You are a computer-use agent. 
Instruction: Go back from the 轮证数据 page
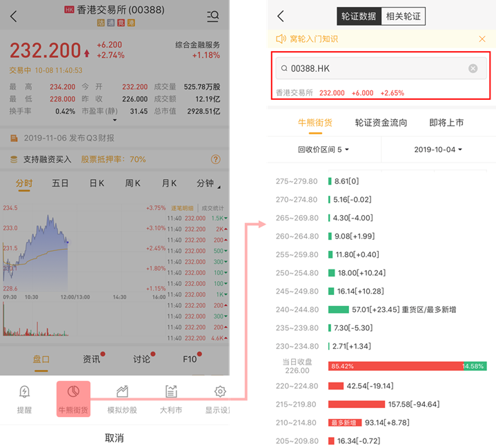click(281, 16)
